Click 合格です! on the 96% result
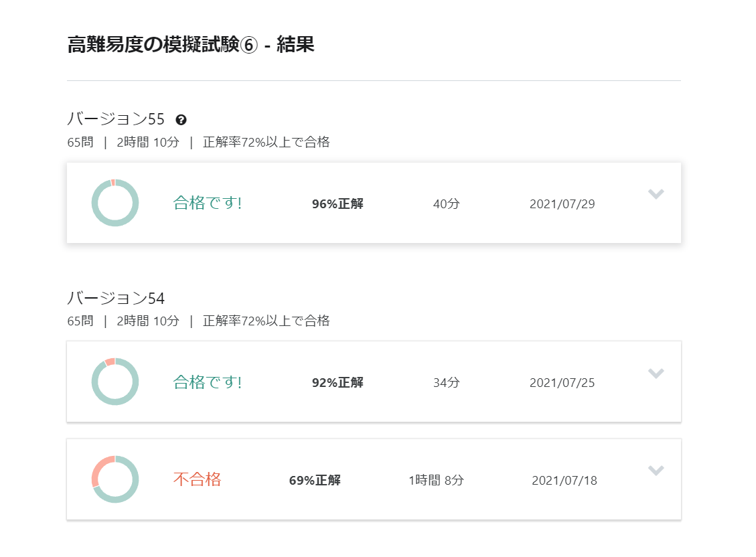Screen dimensions: 756x557 point(208,203)
